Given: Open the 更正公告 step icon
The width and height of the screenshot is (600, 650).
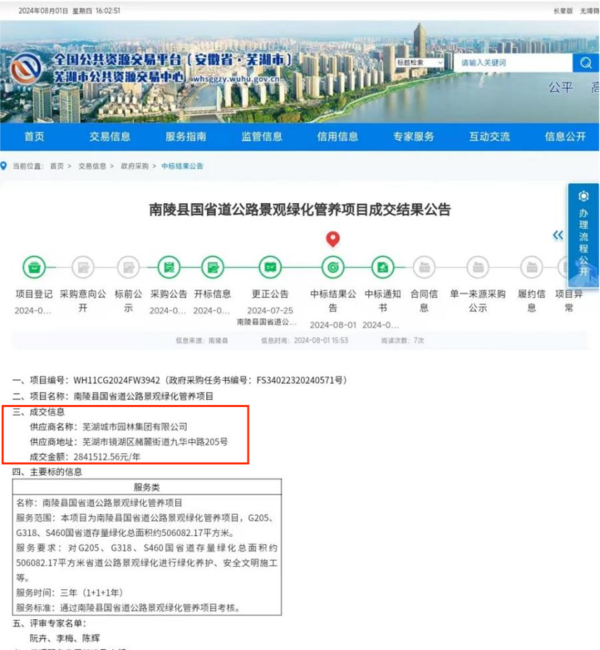Looking at the screenshot, I should (x=269, y=267).
